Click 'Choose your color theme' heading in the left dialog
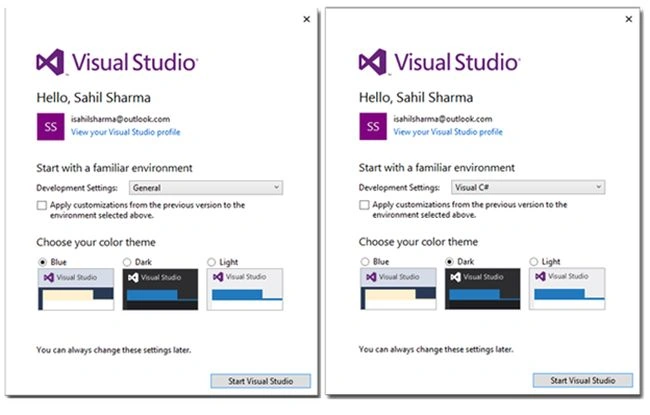This screenshot has height=415, width=650. pyautogui.click(x=96, y=242)
